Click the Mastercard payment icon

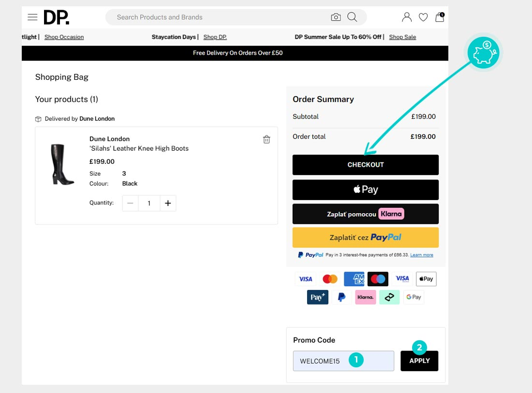click(x=330, y=279)
